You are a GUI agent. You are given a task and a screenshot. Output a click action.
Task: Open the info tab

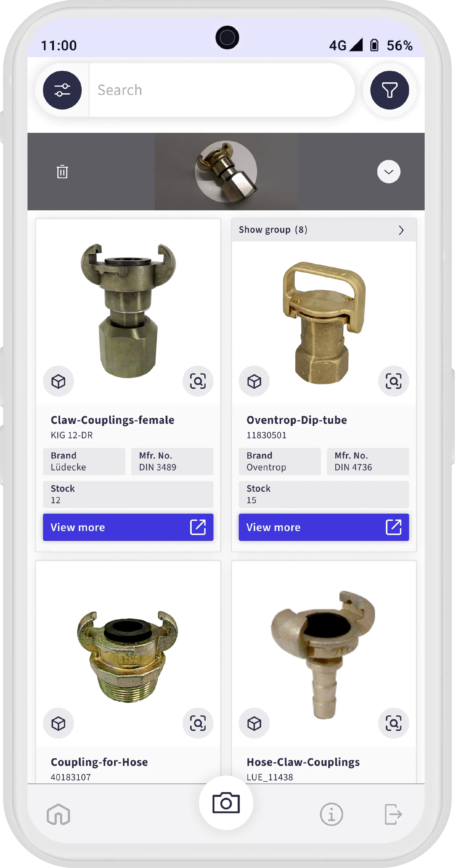click(331, 815)
